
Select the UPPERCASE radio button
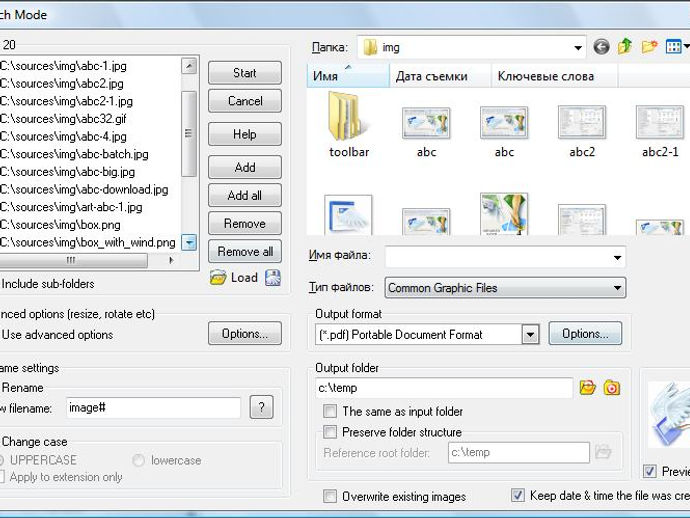pos(1,460)
